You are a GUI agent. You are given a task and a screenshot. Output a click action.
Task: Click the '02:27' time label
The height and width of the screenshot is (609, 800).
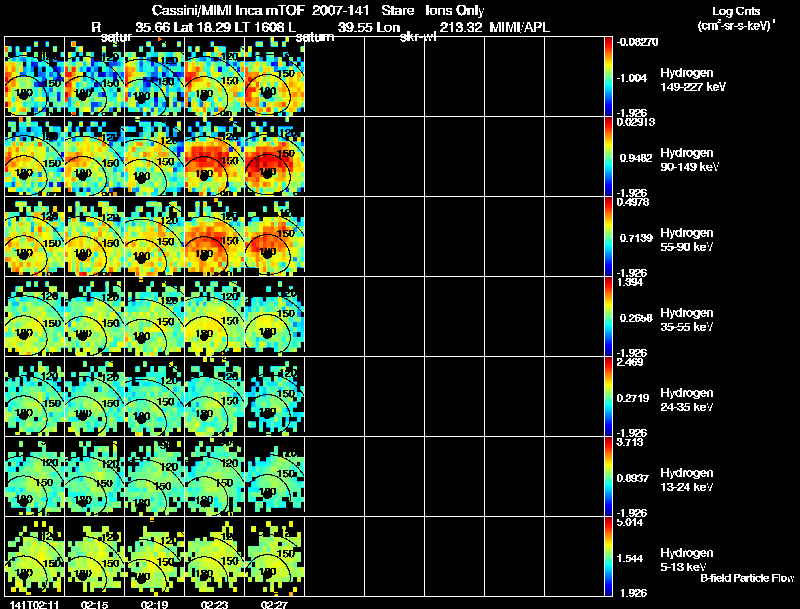(274, 604)
